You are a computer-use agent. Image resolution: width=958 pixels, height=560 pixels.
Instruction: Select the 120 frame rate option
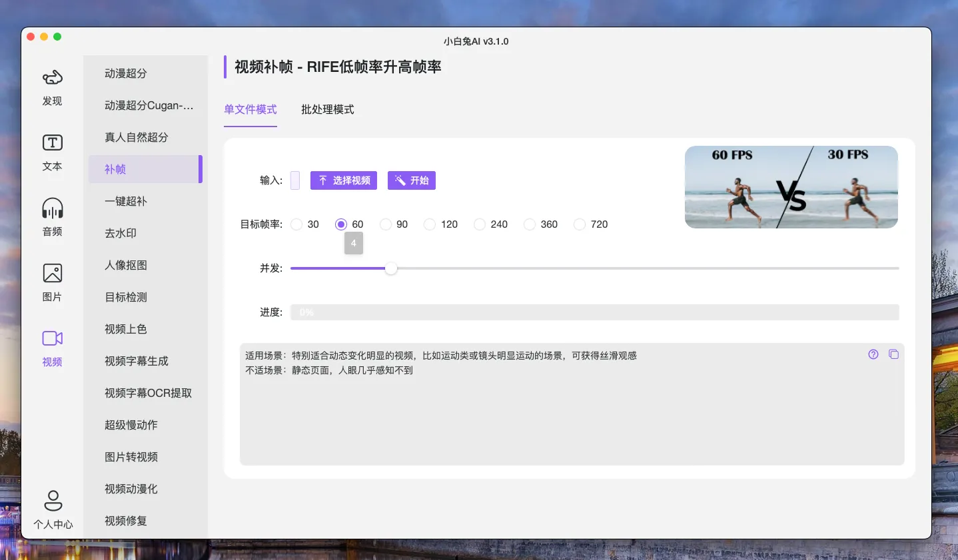pos(430,224)
